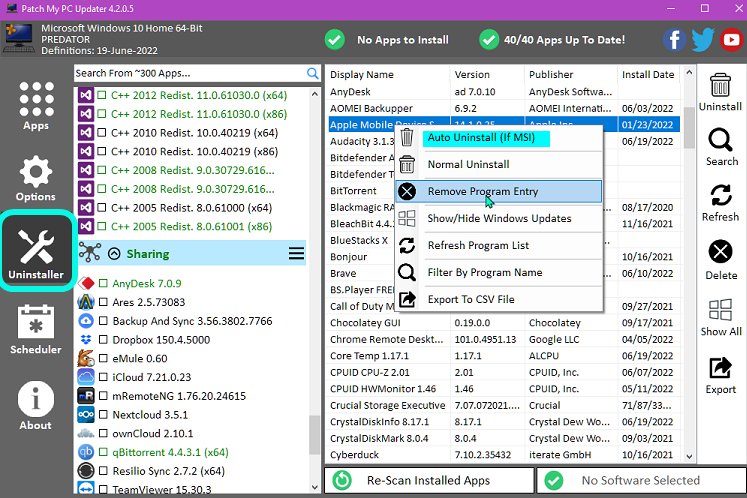Check the ownCloud 2.10.1 checkbox

[x=103, y=434]
